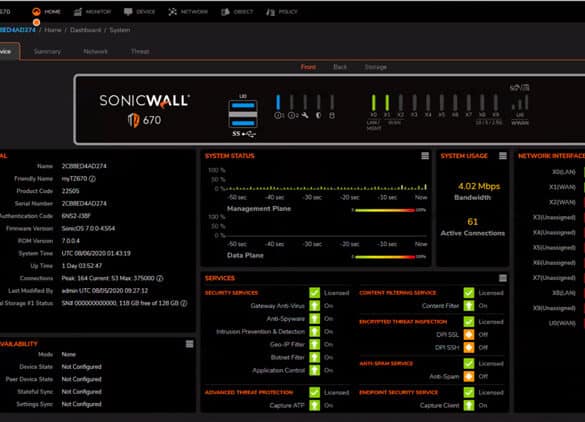Screen dimensions: 585x422
Task: Click the Anti-Spam Off status icon
Action: point(469,376)
